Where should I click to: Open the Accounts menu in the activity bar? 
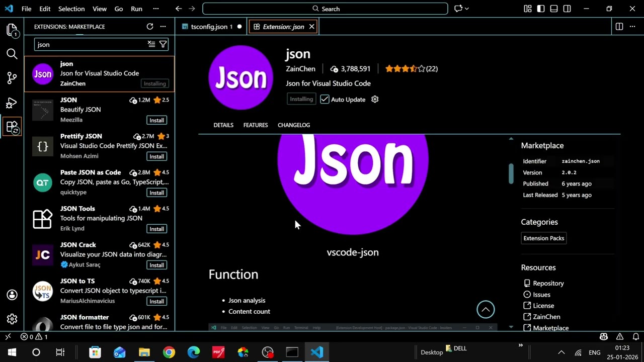(12, 295)
